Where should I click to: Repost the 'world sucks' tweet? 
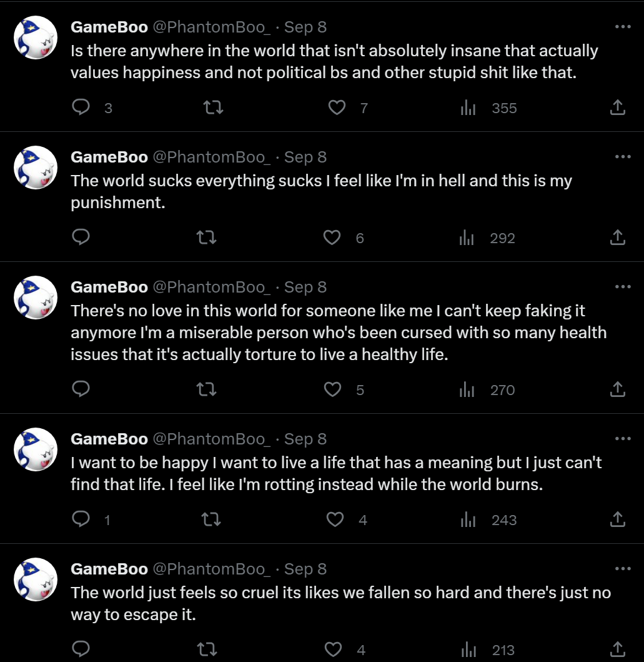(x=207, y=238)
